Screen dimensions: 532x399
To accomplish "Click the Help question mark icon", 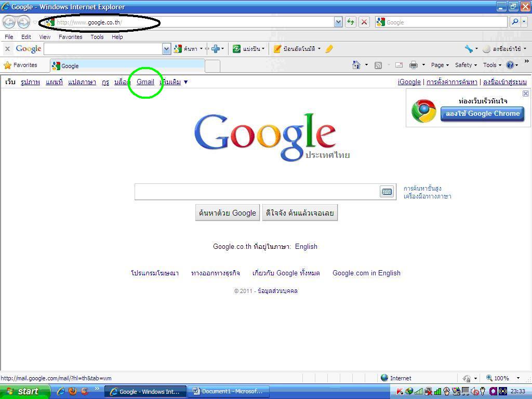I will coord(510,65).
